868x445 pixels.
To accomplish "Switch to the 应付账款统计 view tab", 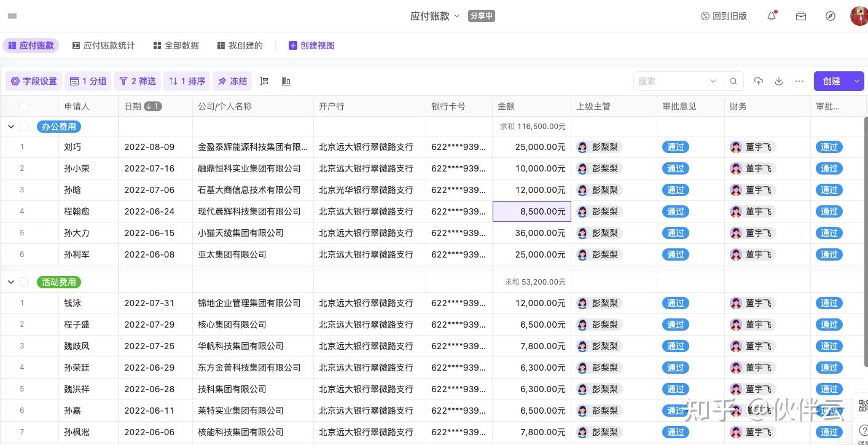I will [x=103, y=45].
